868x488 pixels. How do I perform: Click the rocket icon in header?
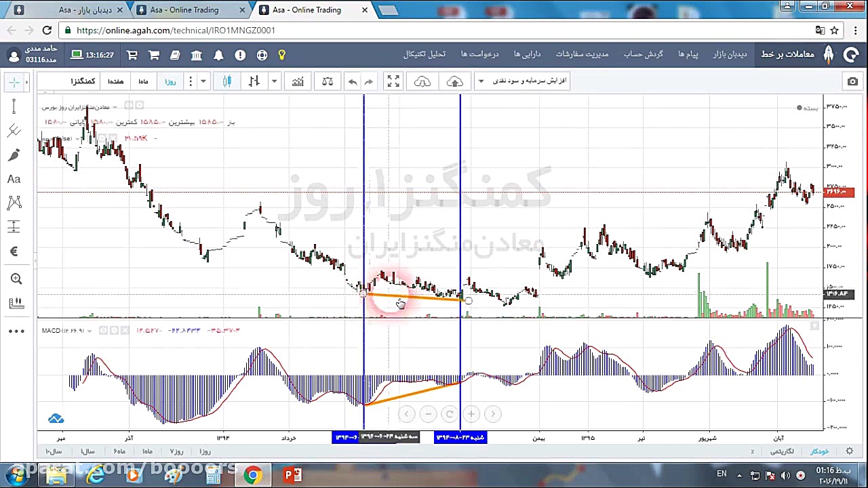point(829,54)
